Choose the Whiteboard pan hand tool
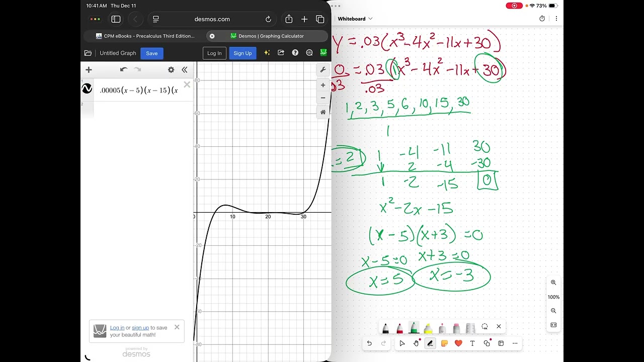The height and width of the screenshot is (362, 644). (x=416, y=343)
